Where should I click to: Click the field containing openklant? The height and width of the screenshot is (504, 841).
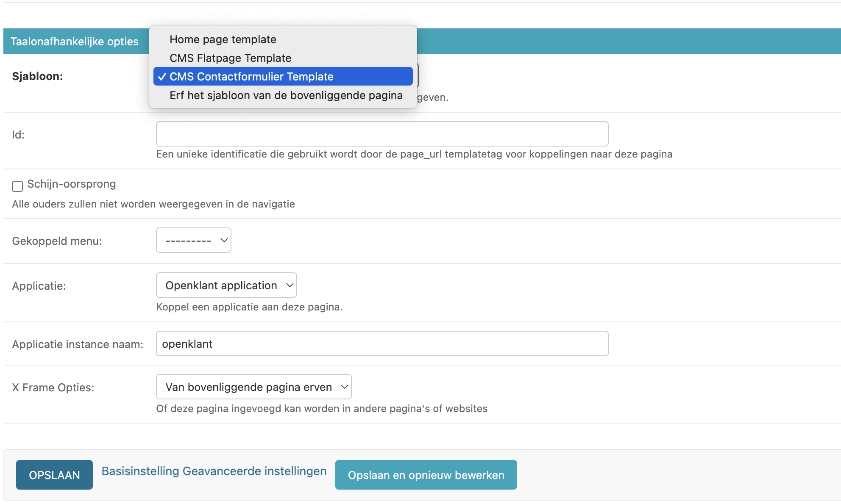[382, 343]
